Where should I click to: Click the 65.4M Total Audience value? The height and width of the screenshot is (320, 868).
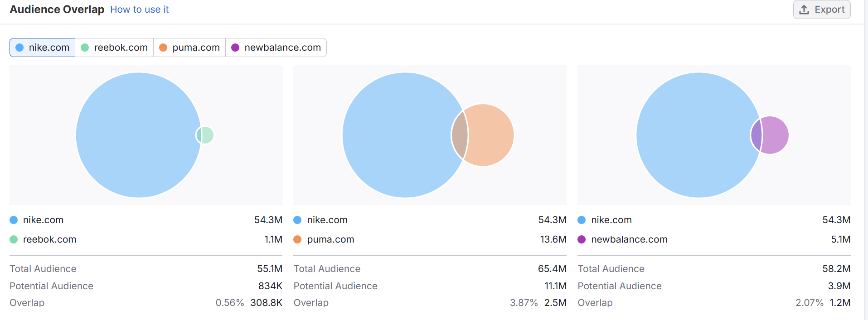[552, 269]
